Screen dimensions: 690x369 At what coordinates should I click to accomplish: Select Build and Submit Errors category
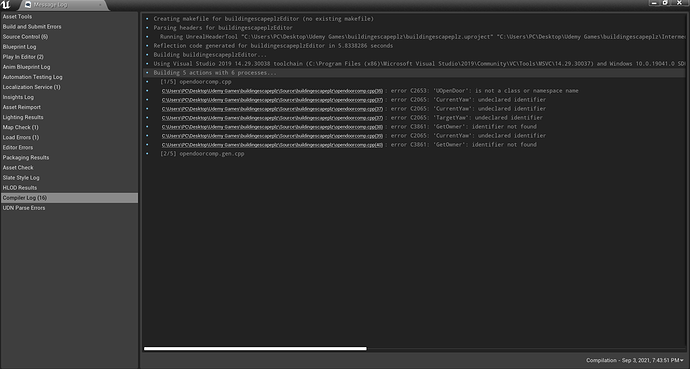(69, 27)
